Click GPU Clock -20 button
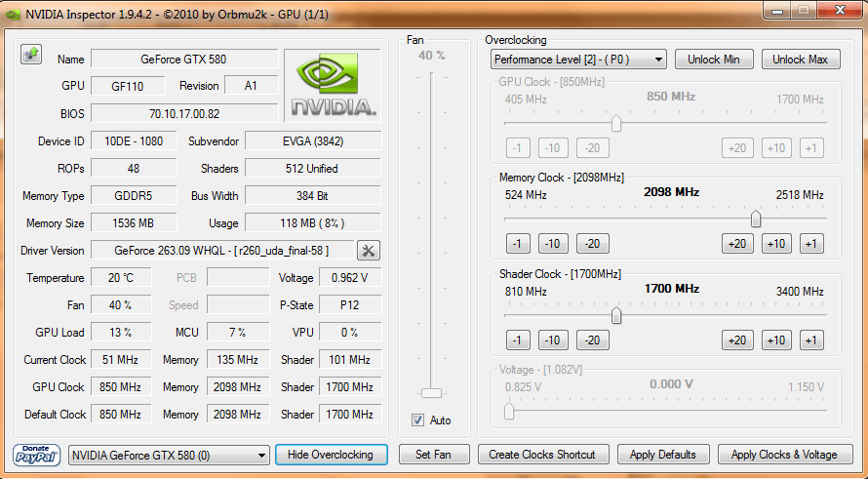Viewport: 868px width, 479px height. pyautogui.click(x=592, y=148)
